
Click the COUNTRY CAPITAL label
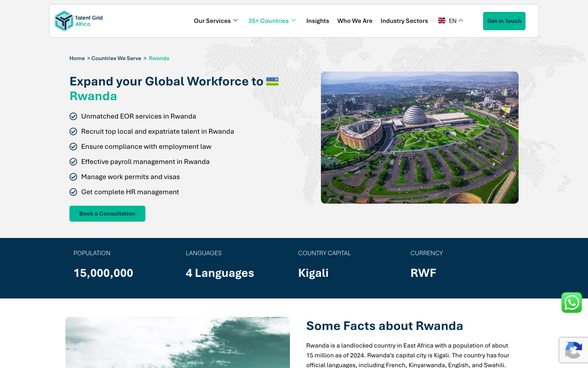325,253
